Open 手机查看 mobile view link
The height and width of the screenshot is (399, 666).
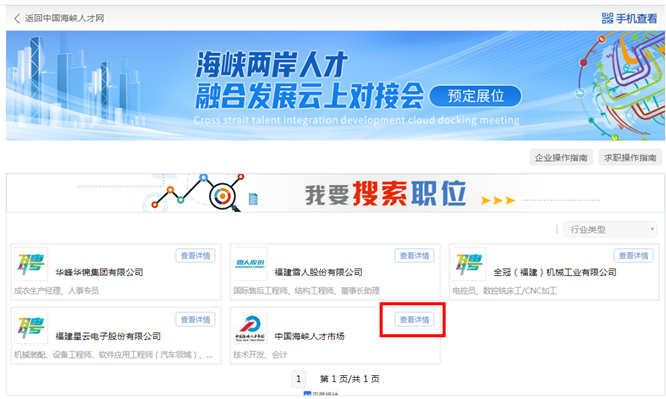(636, 18)
